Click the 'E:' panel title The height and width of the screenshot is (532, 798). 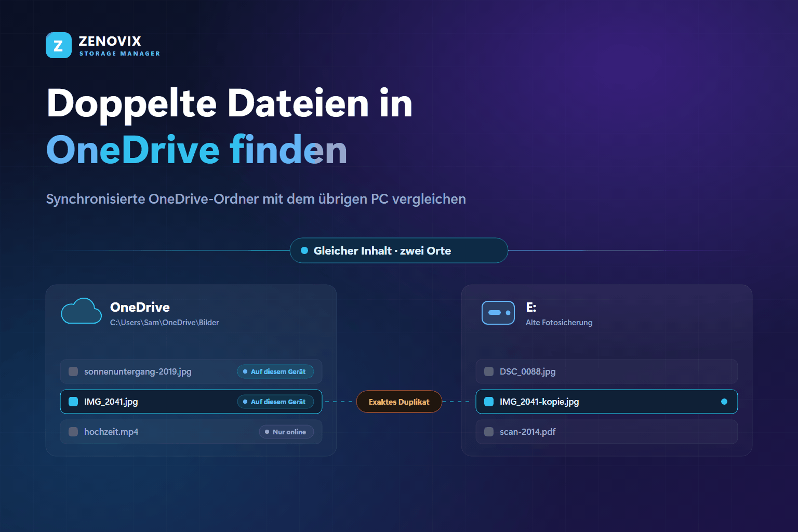pyautogui.click(x=531, y=307)
